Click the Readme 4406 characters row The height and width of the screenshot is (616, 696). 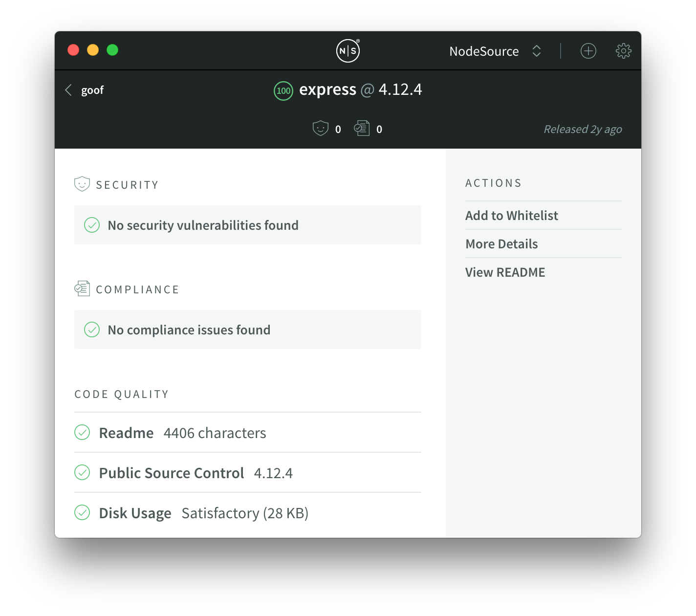point(248,433)
